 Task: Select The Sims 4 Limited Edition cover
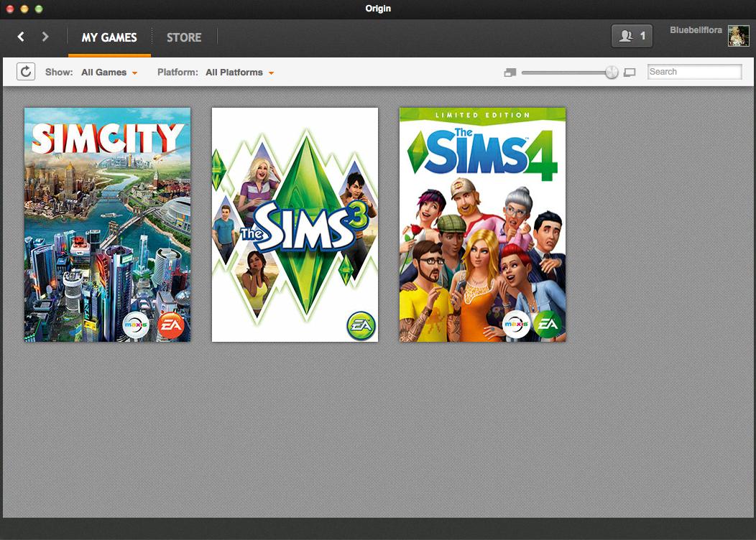[483, 225]
